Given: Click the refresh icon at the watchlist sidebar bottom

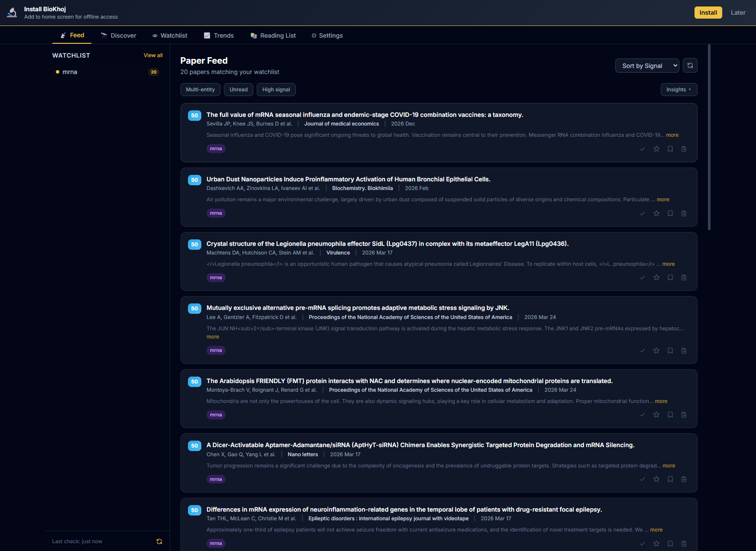Looking at the screenshot, I should [x=159, y=541].
